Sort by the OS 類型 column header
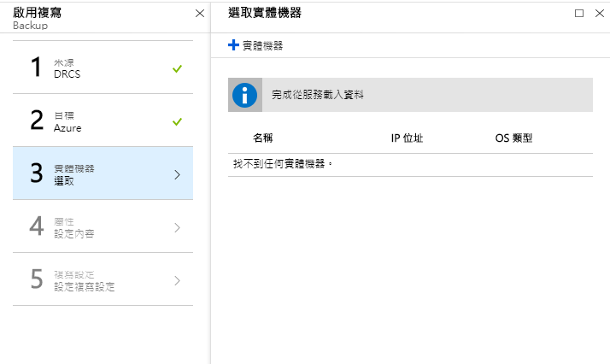The height and width of the screenshot is (364, 610). [x=513, y=138]
